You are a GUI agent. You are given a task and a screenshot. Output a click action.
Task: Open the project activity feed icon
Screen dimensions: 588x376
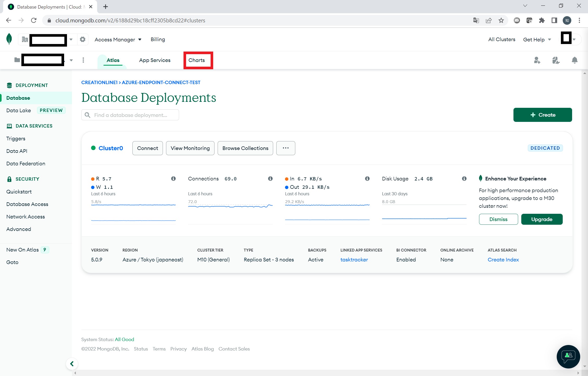pyautogui.click(x=556, y=60)
